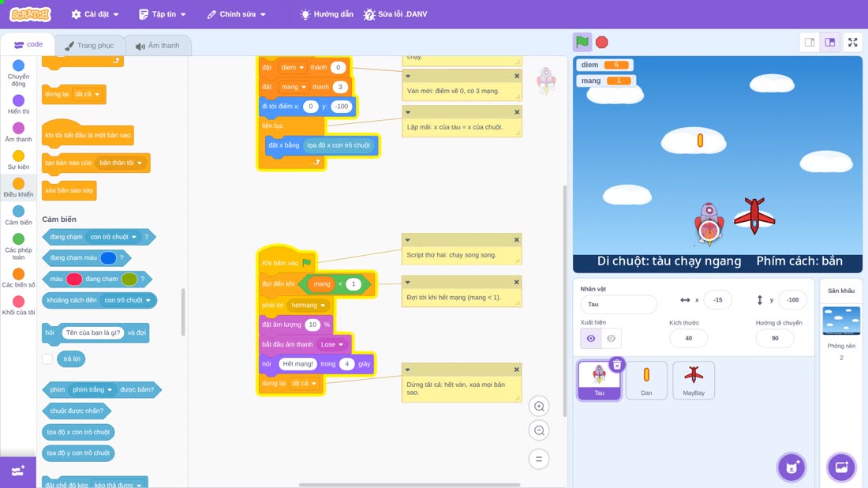
Task: Select the Hiển thị block category
Action: click(18, 104)
